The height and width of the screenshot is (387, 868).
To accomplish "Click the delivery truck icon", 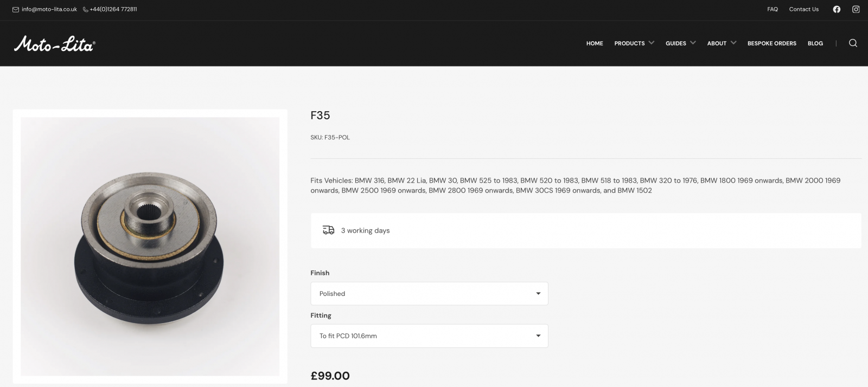I will (x=328, y=230).
